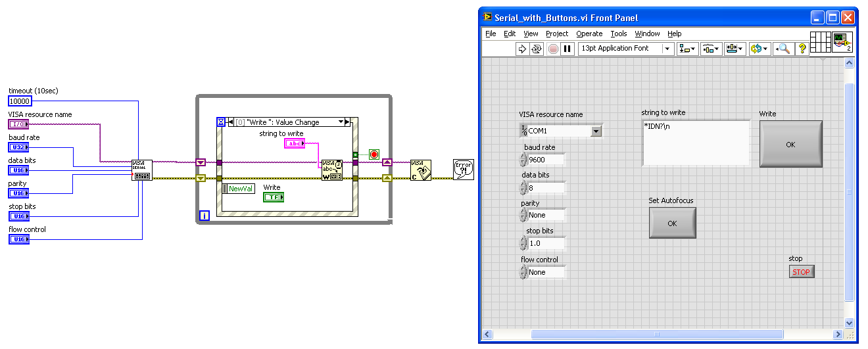The height and width of the screenshot is (349, 868).
Task: Open the Distribute Objects toolbar menu
Action: [711, 49]
